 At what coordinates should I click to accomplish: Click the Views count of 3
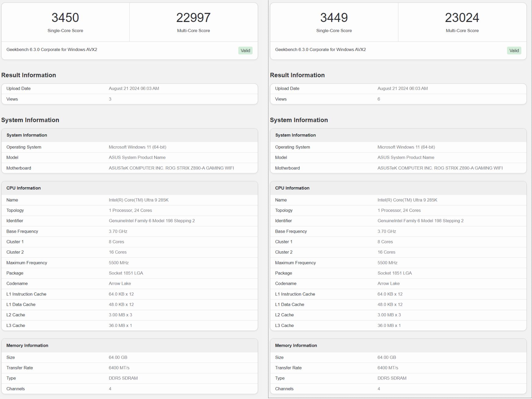click(110, 99)
